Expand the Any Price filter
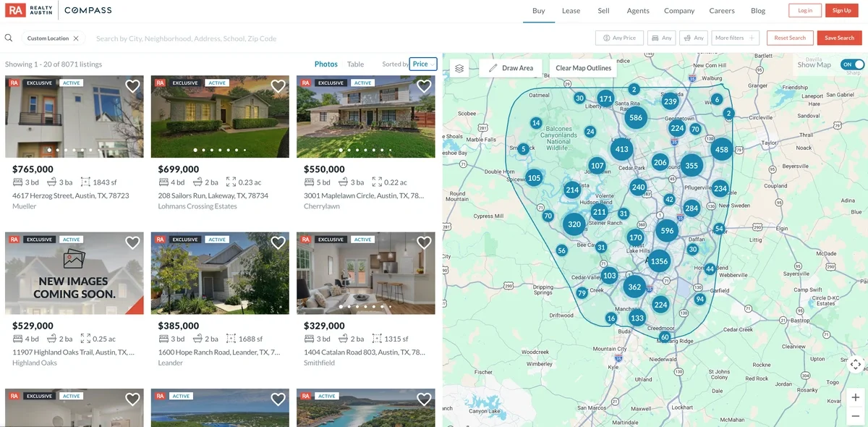The height and width of the screenshot is (427, 868). click(619, 38)
